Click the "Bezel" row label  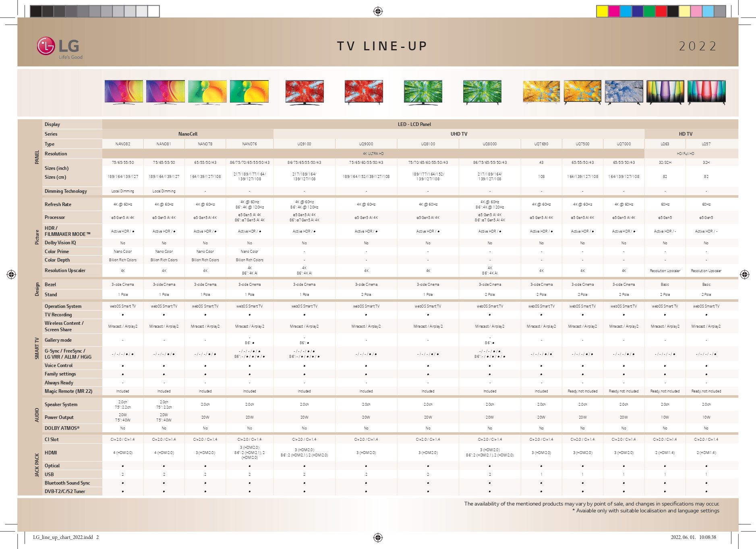click(x=50, y=285)
